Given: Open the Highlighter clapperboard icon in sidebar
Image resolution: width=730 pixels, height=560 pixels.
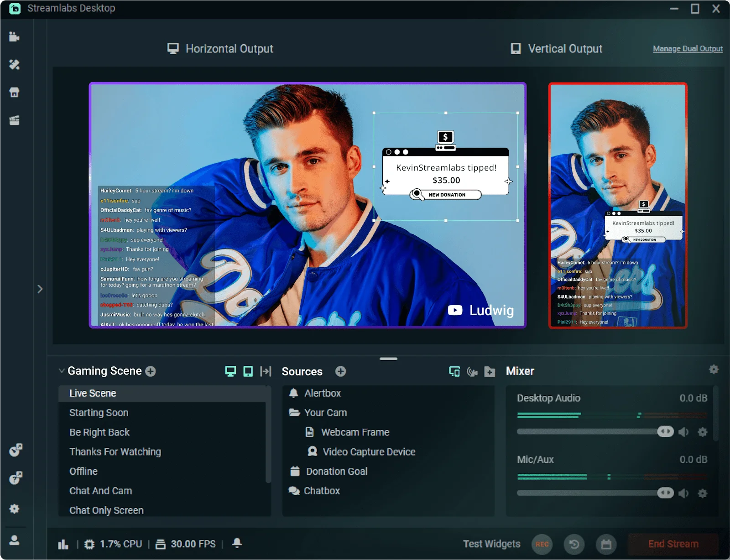Looking at the screenshot, I should point(14,120).
